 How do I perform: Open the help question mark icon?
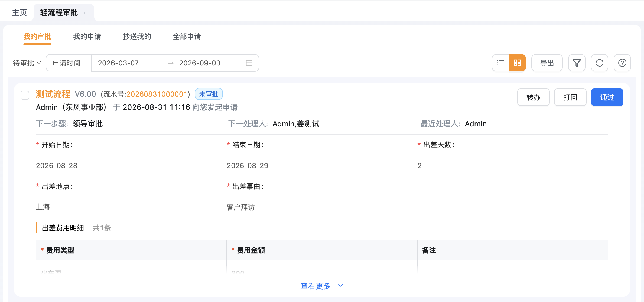pyautogui.click(x=622, y=63)
